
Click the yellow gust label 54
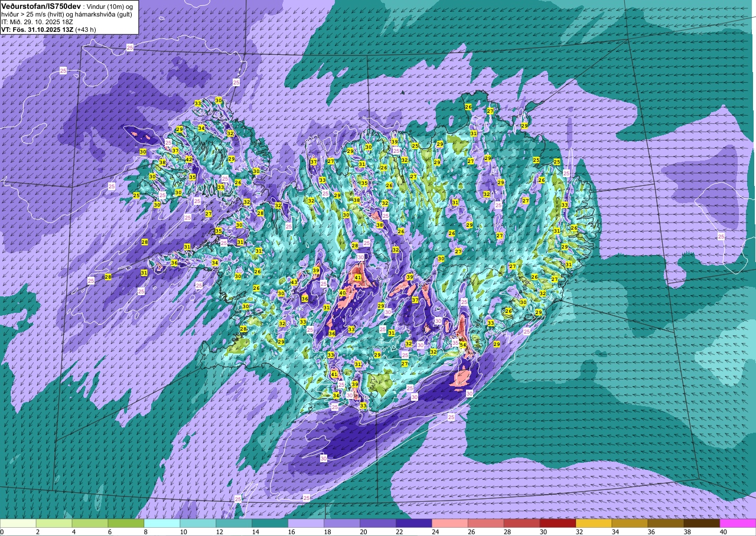(x=463, y=345)
